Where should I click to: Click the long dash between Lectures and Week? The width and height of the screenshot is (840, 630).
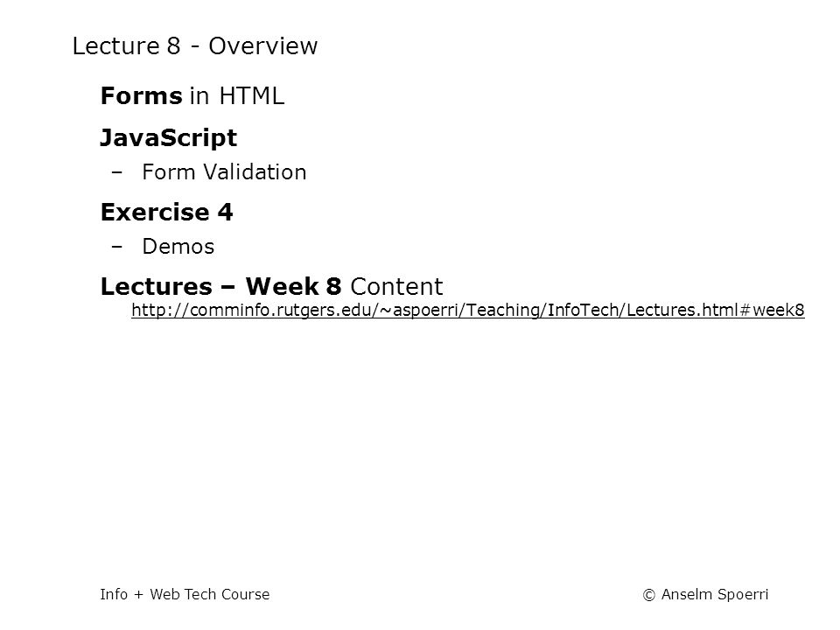[x=227, y=287]
